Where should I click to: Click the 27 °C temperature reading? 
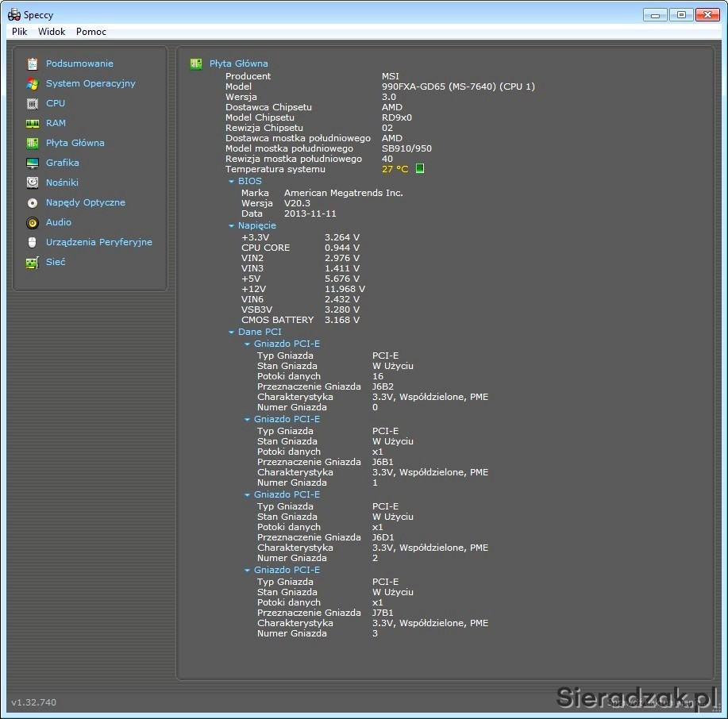click(x=395, y=169)
